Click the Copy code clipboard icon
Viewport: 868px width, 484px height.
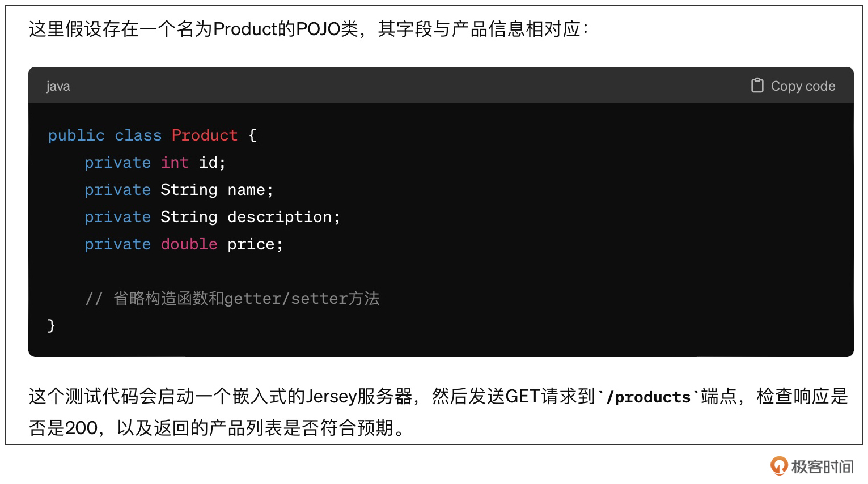point(757,86)
